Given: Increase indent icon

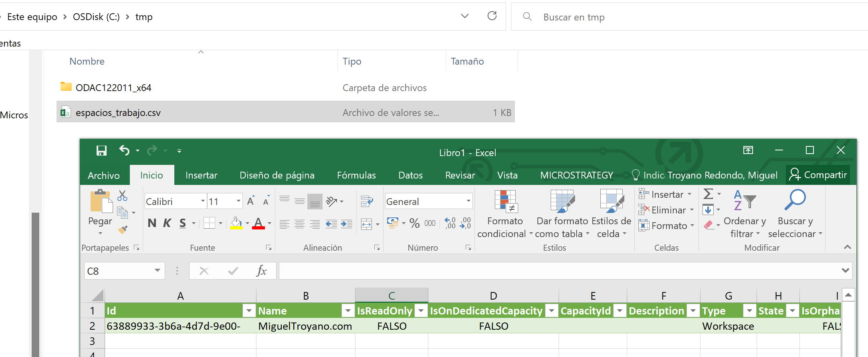Looking at the screenshot, I should tap(346, 224).
